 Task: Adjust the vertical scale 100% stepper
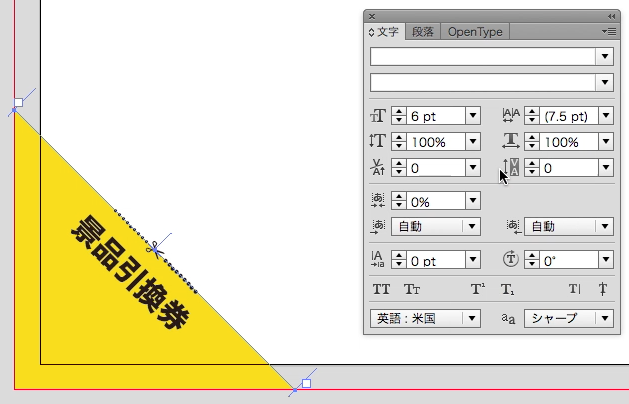pyautogui.click(x=398, y=142)
